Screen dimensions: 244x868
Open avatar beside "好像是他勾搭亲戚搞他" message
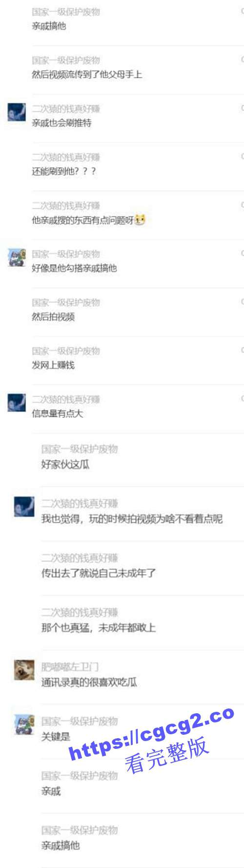coord(17,258)
